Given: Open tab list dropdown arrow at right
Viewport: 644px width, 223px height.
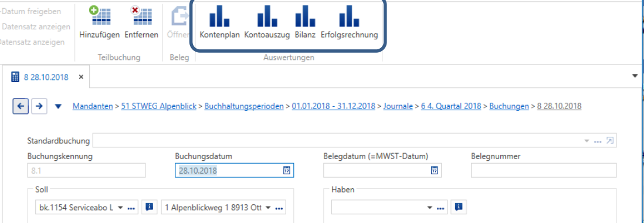Looking at the screenshot, I should tap(636, 76).
